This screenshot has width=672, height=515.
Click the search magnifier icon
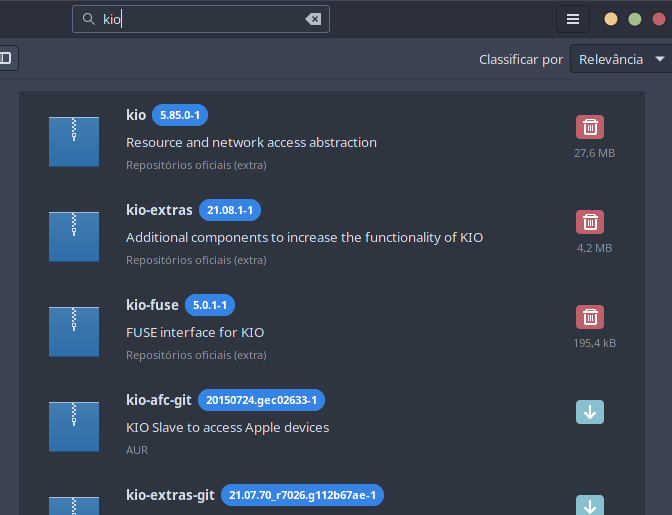[x=89, y=19]
